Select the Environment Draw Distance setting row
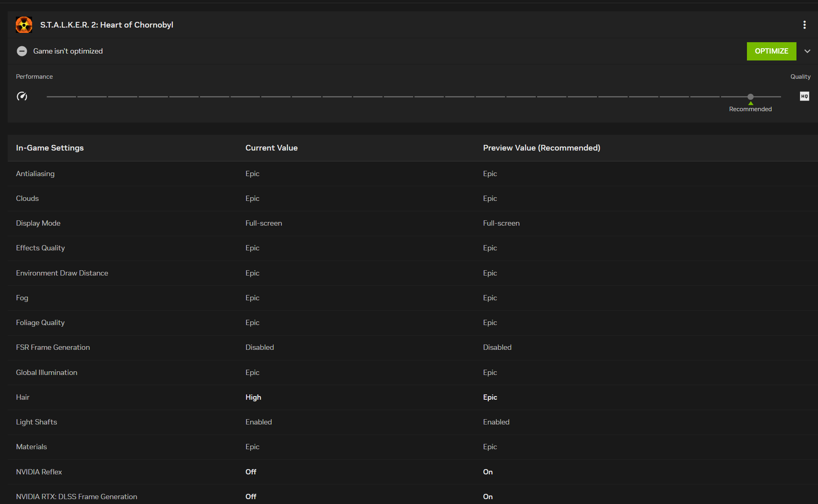This screenshot has height=504, width=818. click(x=413, y=273)
